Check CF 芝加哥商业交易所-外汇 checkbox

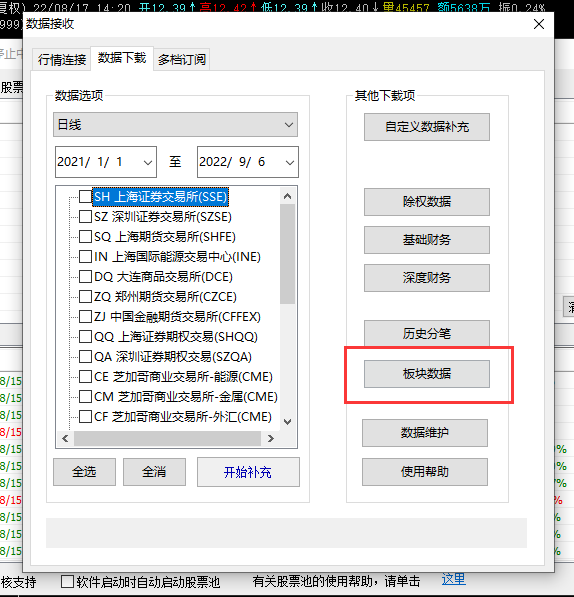[85, 417]
